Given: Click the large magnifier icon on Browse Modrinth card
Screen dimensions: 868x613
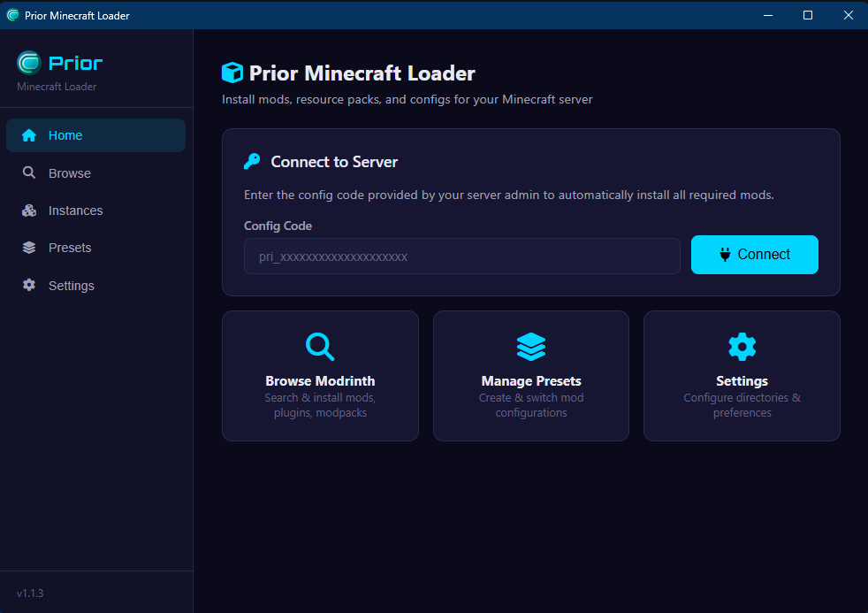Looking at the screenshot, I should click(x=320, y=346).
